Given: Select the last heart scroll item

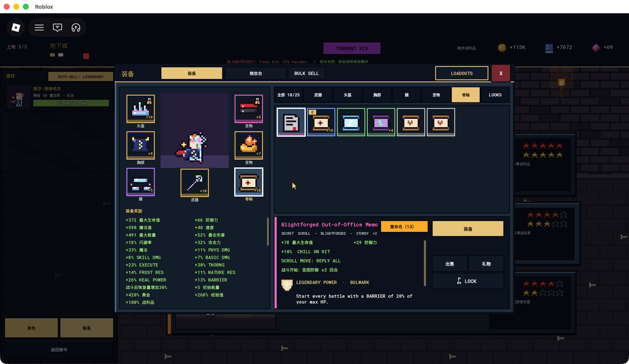Looking at the screenshot, I should point(441,122).
